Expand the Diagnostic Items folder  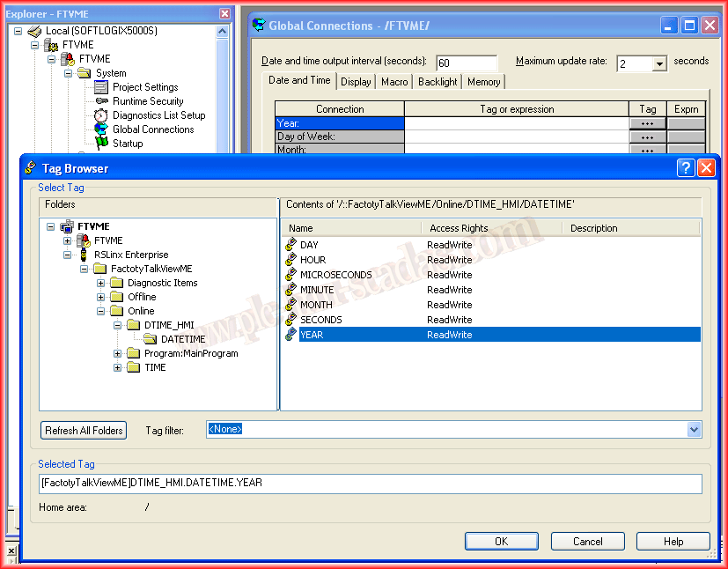101,283
